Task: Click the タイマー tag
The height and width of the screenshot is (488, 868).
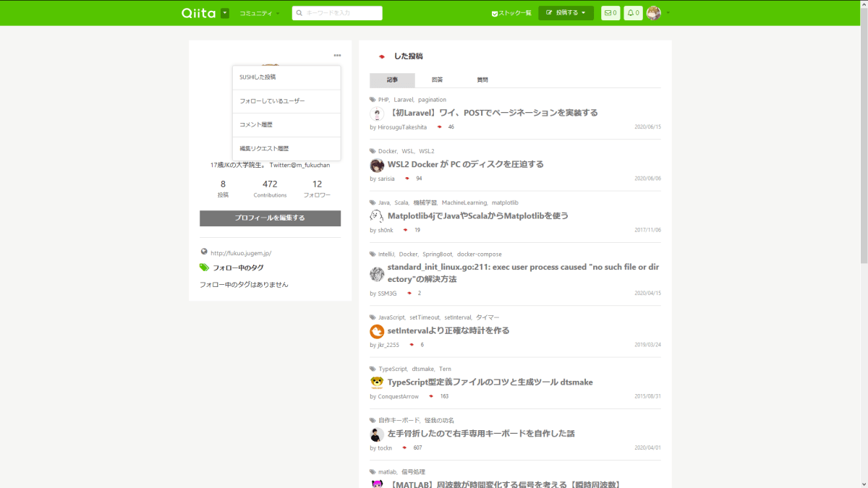Action: point(488,317)
